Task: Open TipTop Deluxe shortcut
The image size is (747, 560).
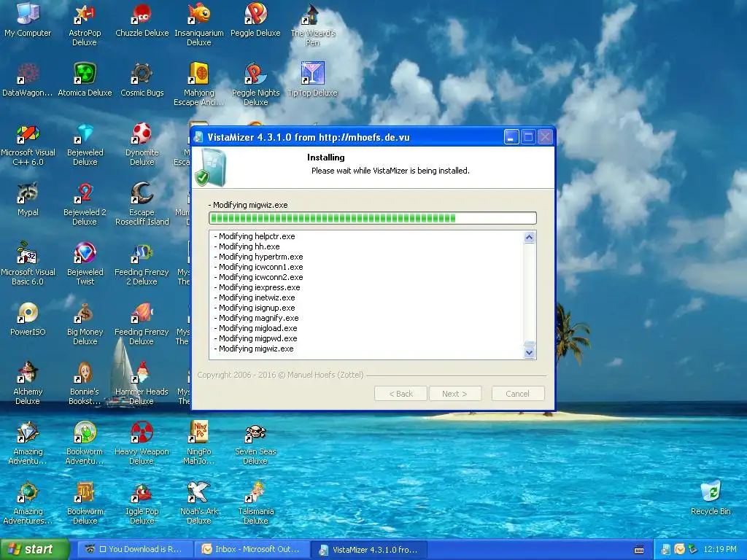Action: (x=312, y=79)
